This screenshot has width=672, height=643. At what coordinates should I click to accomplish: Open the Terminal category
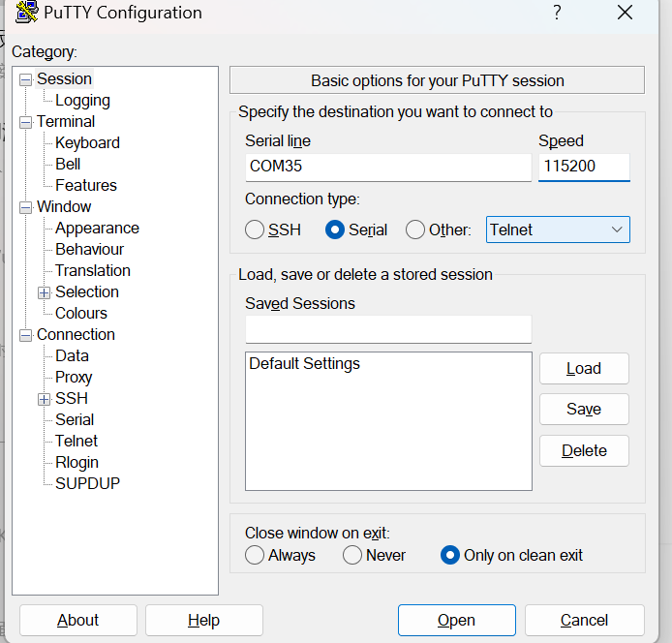[x=66, y=122]
